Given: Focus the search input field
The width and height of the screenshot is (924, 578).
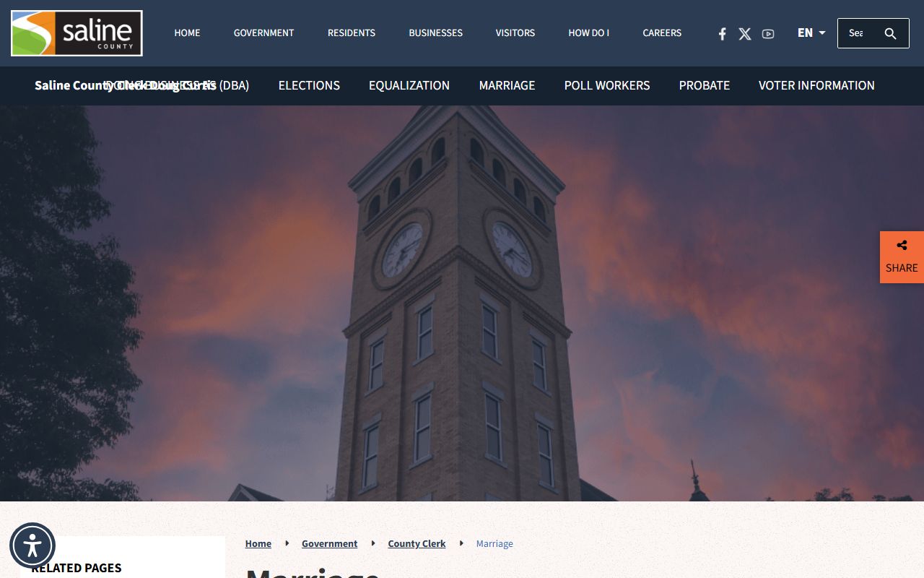Looking at the screenshot, I should click(858, 33).
